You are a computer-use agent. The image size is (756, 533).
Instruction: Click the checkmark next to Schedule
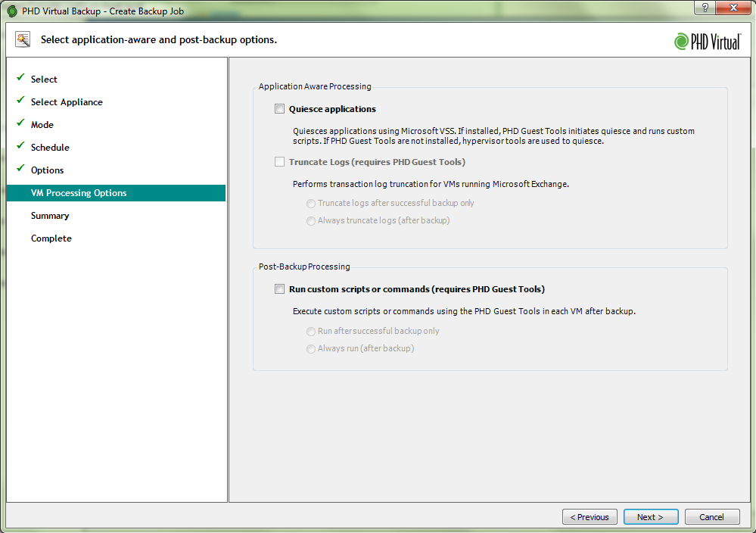20,146
